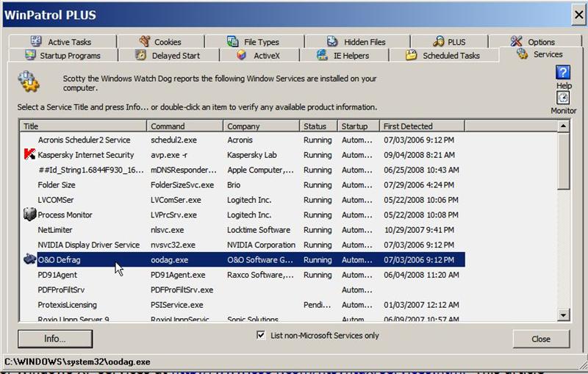The height and width of the screenshot is (374, 588).
Task: Select the ##Id_String1.6844F930 service row
Action: 243,170
